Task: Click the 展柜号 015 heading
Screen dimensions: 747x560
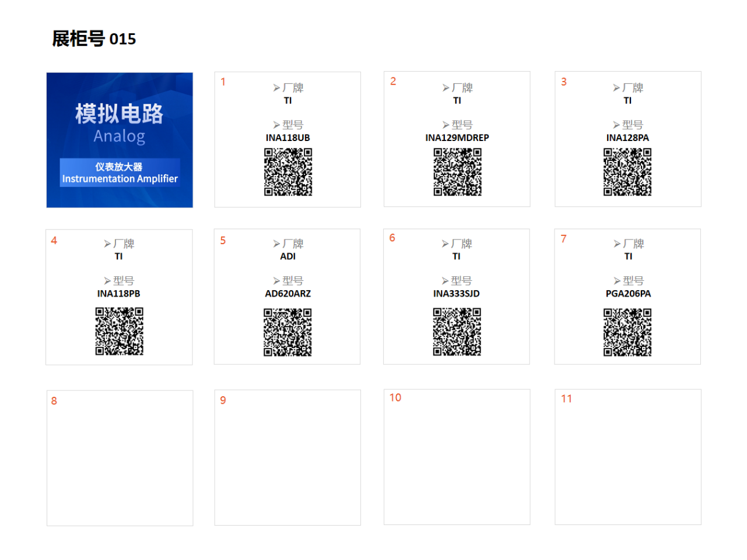Action: [94, 39]
